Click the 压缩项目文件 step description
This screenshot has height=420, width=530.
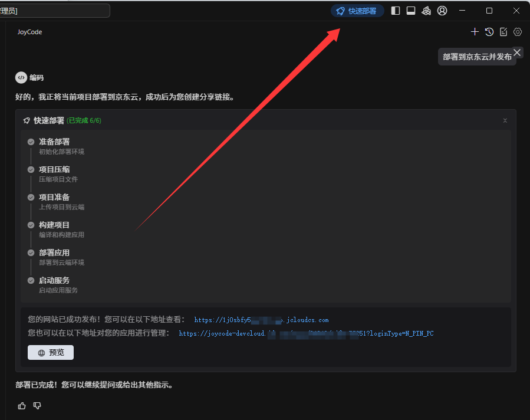(x=58, y=179)
